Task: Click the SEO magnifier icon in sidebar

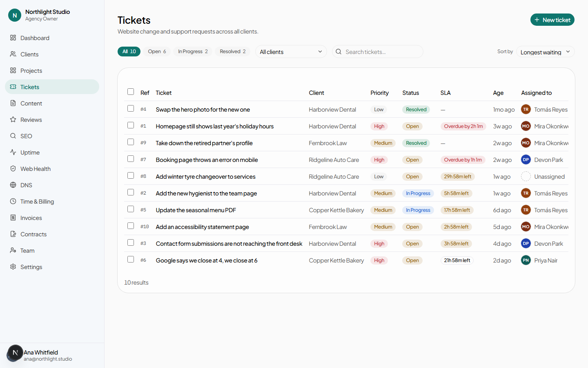Action: 13,136
